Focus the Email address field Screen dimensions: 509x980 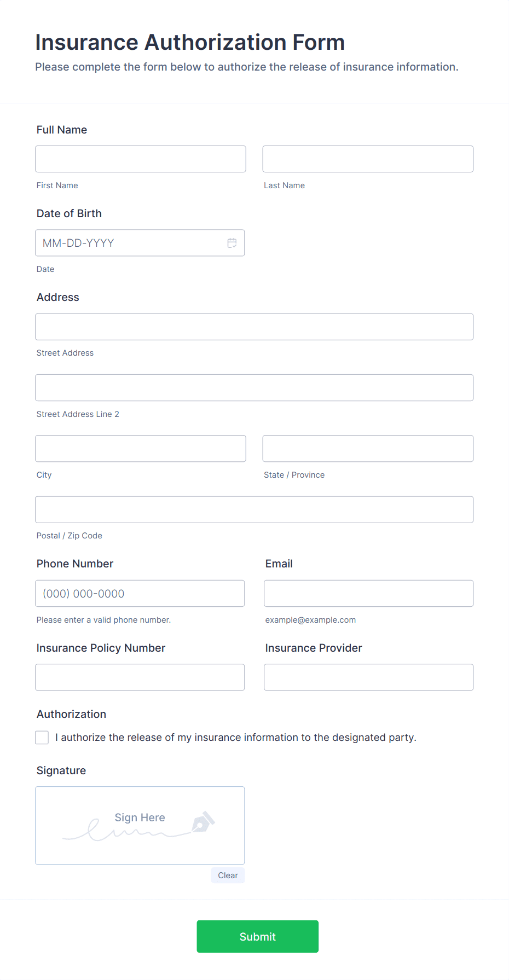[x=368, y=593]
